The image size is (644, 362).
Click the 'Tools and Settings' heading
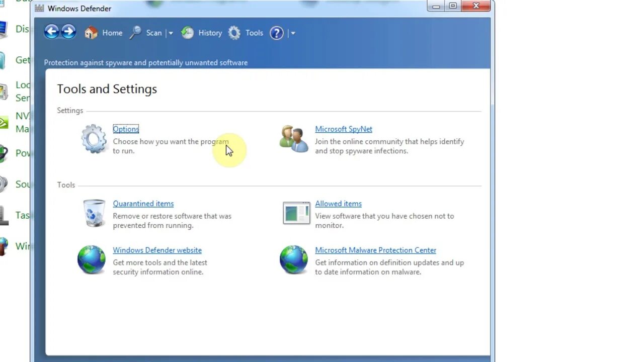point(107,89)
